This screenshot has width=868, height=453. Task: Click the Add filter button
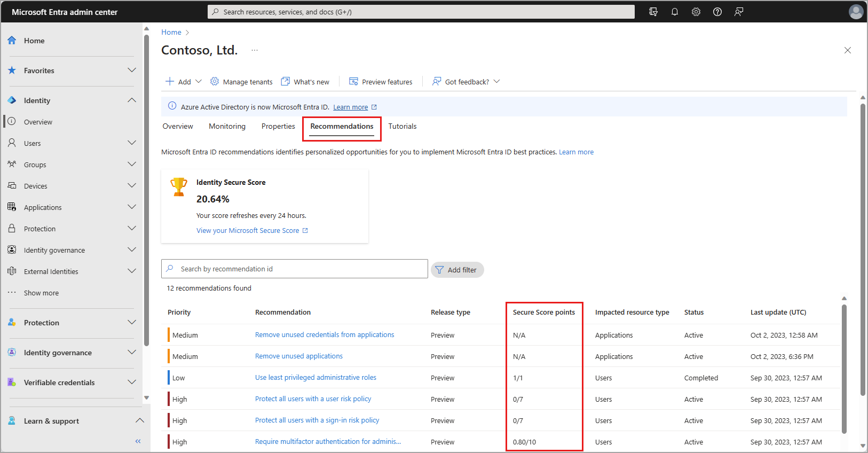point(457,270)
